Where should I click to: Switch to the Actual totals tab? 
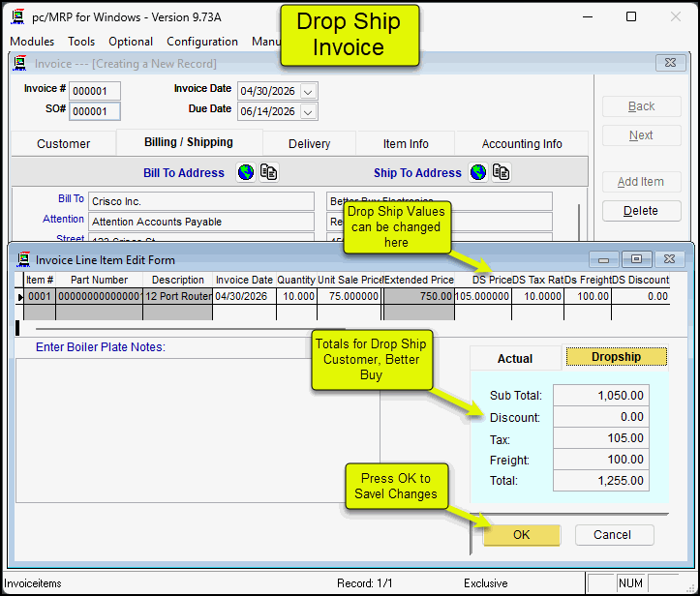[515, 359]
